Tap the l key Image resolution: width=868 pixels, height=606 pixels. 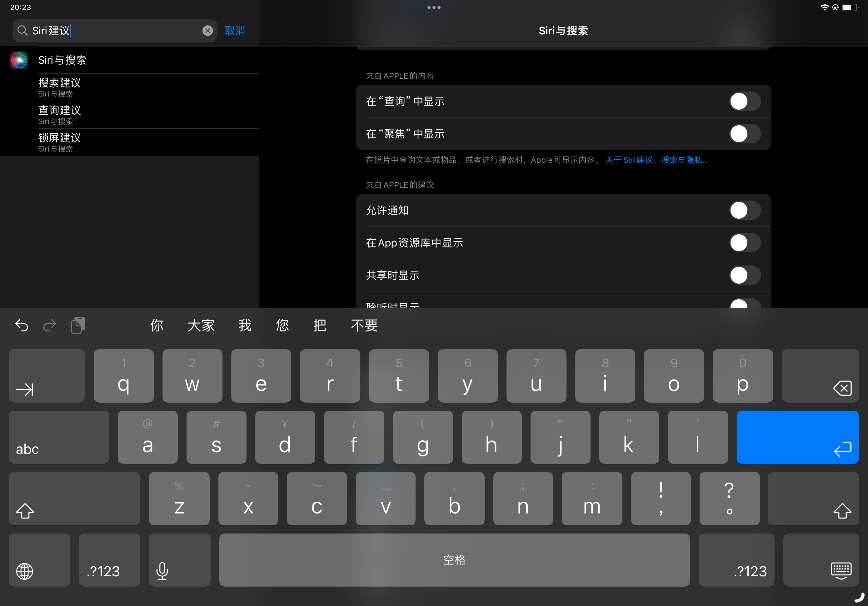pyautogui.click(x=698, y=437)
